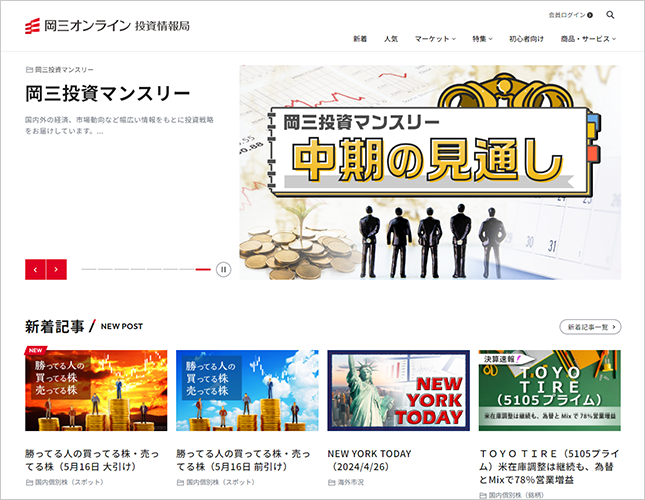Open the 新着 menu item

(360, 39)
